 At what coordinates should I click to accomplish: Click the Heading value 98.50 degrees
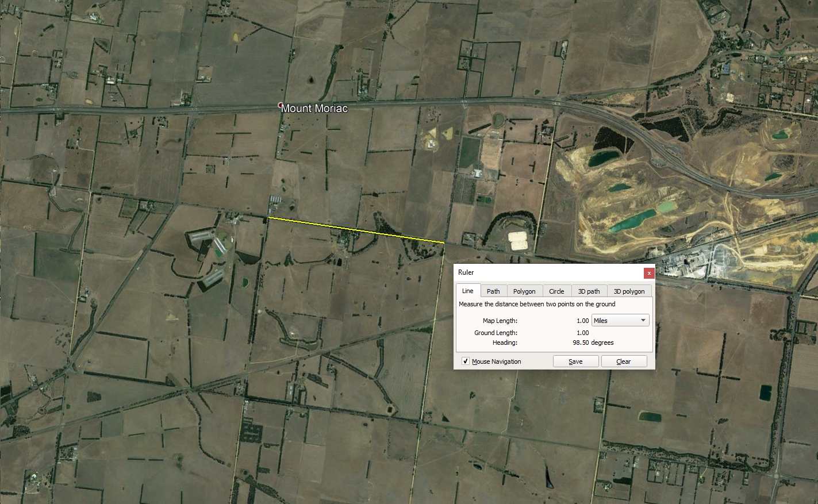point(593,343)
